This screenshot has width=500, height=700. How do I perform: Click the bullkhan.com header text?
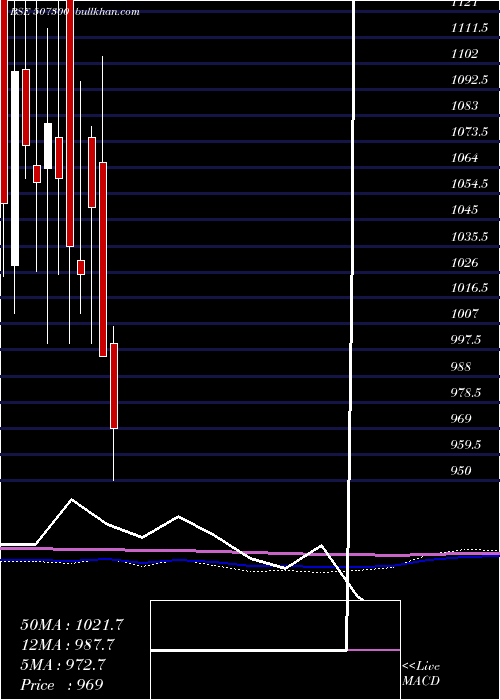(x=108, y=12)
